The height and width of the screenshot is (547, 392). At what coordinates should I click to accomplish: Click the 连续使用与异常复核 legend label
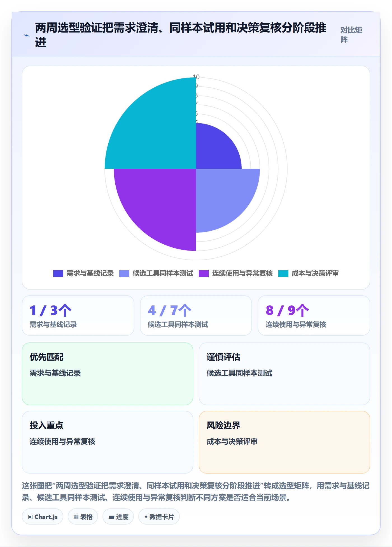tap(242, 273)
